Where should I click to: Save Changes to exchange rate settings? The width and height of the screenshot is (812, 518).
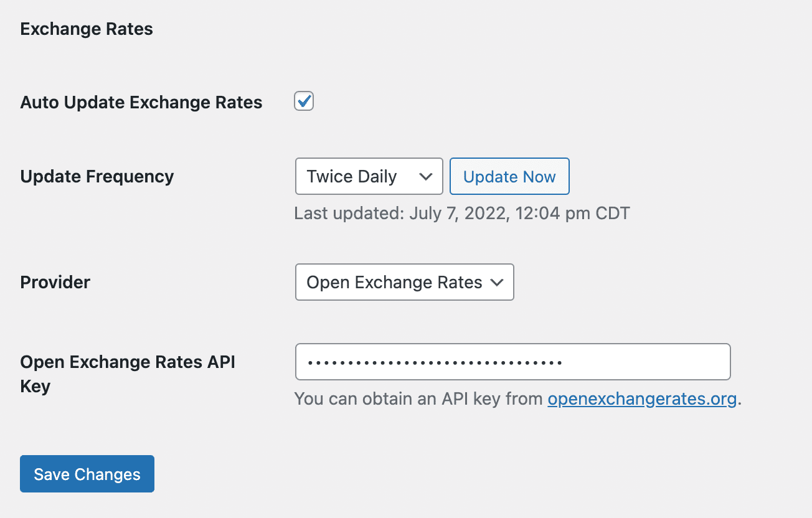(x=87, y=474)
